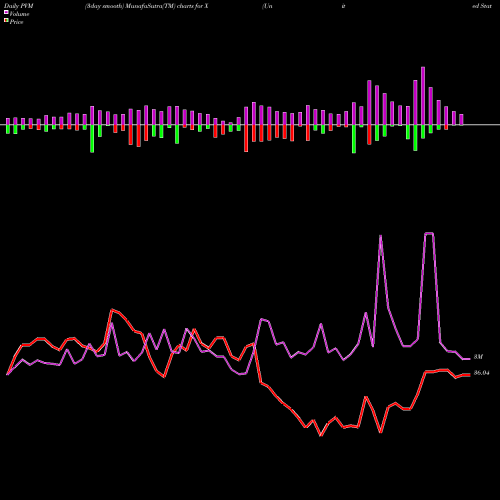Viewport: 500px width, 500px height.
Task: Click the MunafaSutra(TM) charts title text
Action: coord(147,6)
